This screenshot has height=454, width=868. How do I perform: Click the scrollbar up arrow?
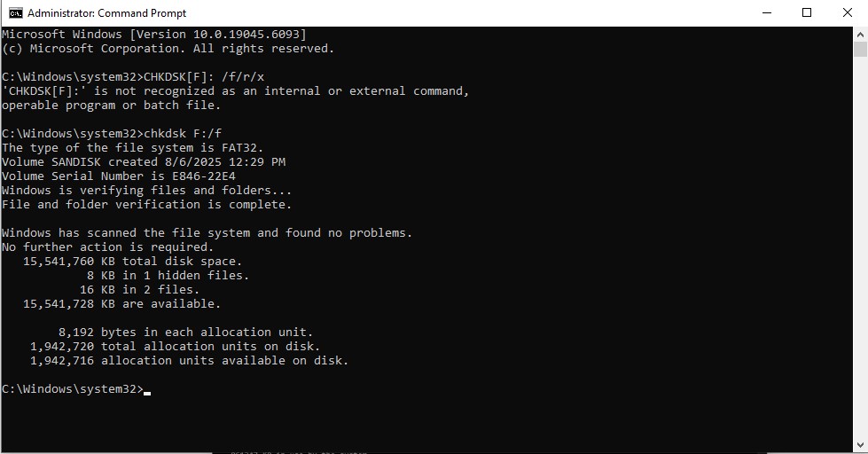click(860, 34)
